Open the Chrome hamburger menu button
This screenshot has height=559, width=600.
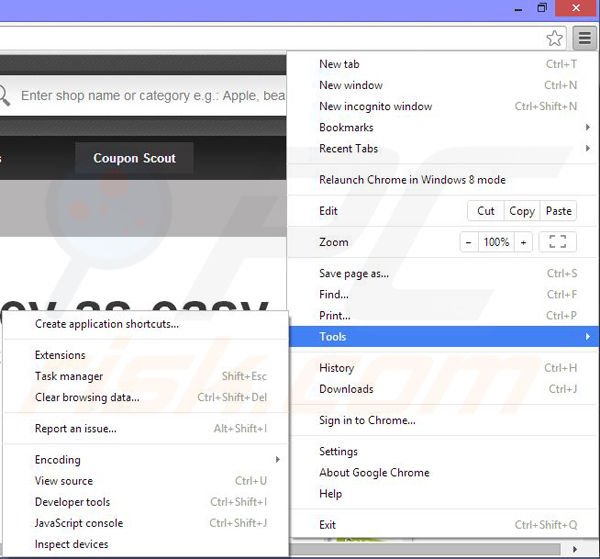[584, 38]
